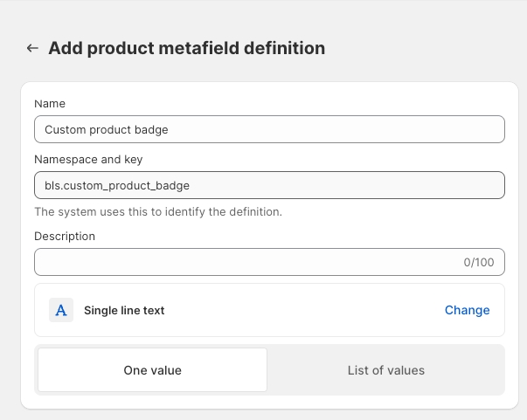Click the Single line text 'A' icon
The image size is (527, 420).
tap(61, 310)
